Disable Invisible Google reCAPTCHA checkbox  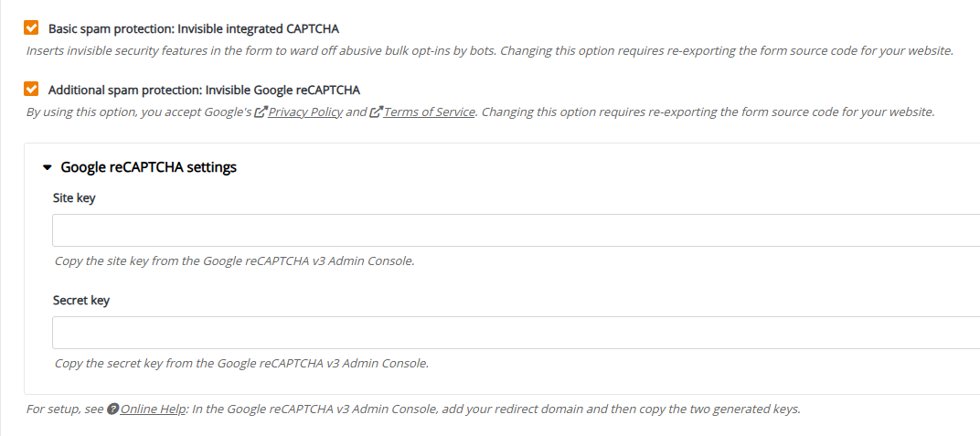(x=31, y=89)
